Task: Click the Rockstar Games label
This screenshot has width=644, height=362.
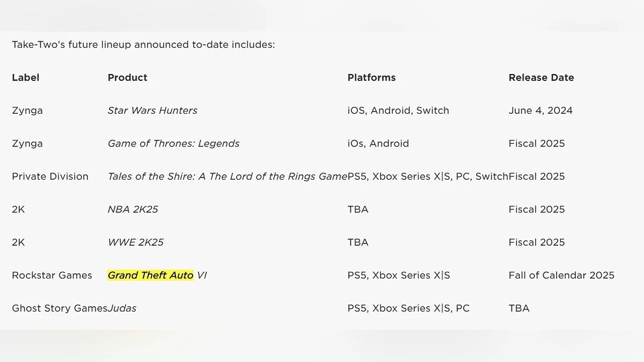Action: point(52,276)
